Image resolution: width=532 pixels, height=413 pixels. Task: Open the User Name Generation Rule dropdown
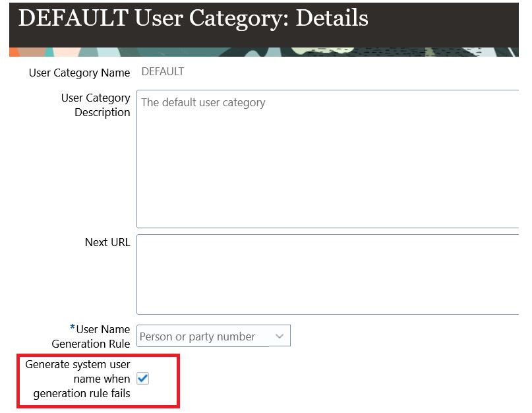(x=214, y=336)
